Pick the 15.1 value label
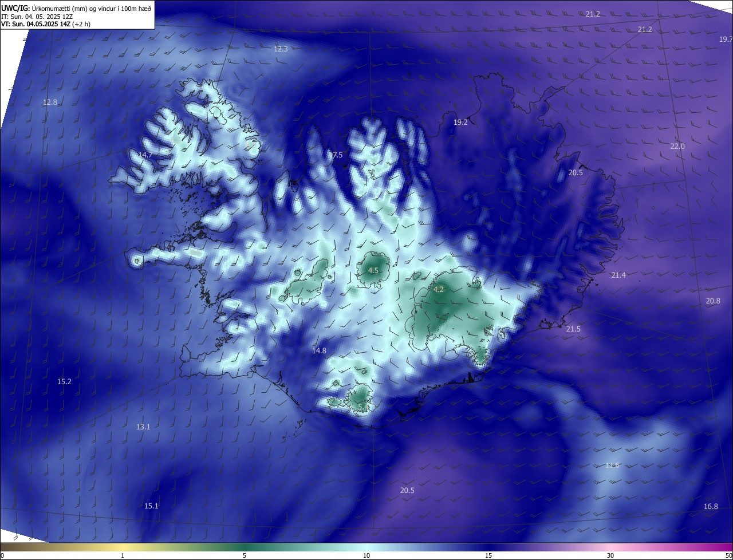 [x=151, y=506]
